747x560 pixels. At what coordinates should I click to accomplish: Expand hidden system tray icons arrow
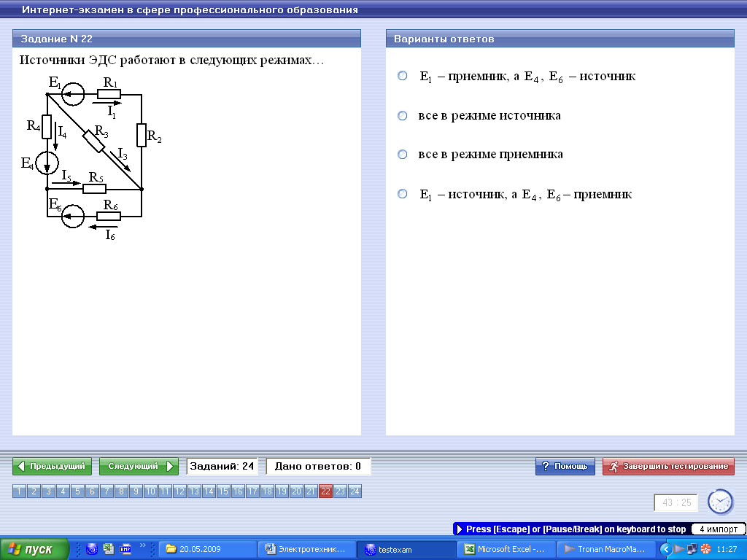point(666,550)
